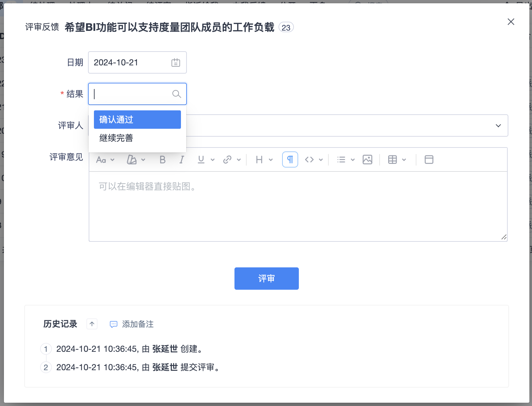Image resolution: width=532 pixels, height=406 pixels.
Task: Reverse the history record sort order
Action: (x=92, y=324)
